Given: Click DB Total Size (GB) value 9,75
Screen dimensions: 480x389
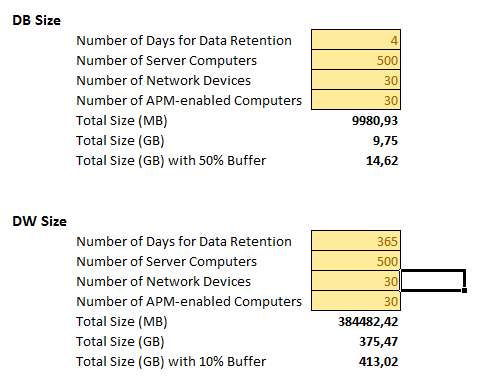Looking at the screenshot, I should point(385,140).
